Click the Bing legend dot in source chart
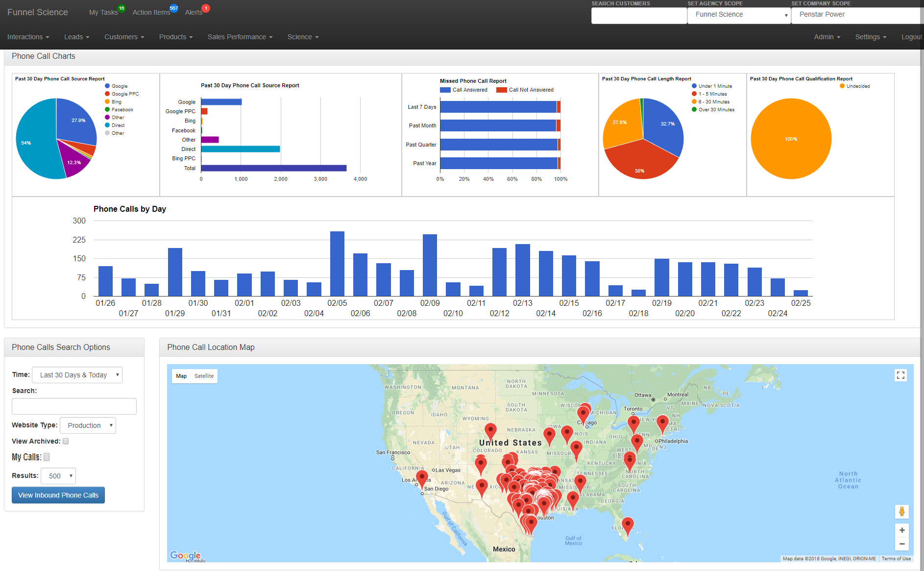Screen dimensions: 924x571 point(107,101)
